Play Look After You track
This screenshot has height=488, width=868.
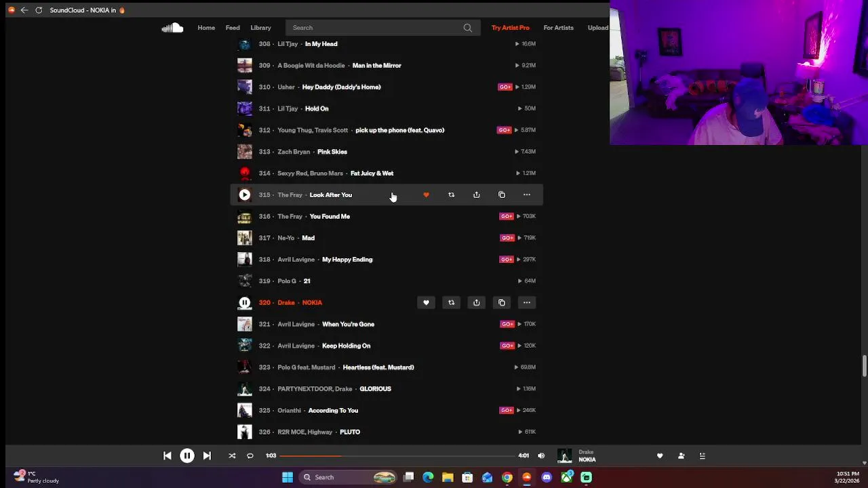pos(245,195)
